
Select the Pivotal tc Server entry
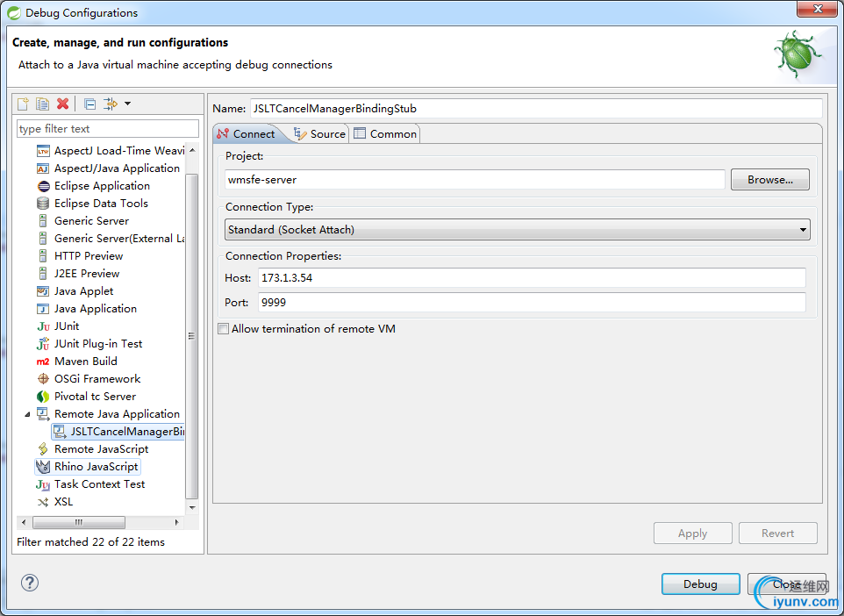(x=95, y=397)
